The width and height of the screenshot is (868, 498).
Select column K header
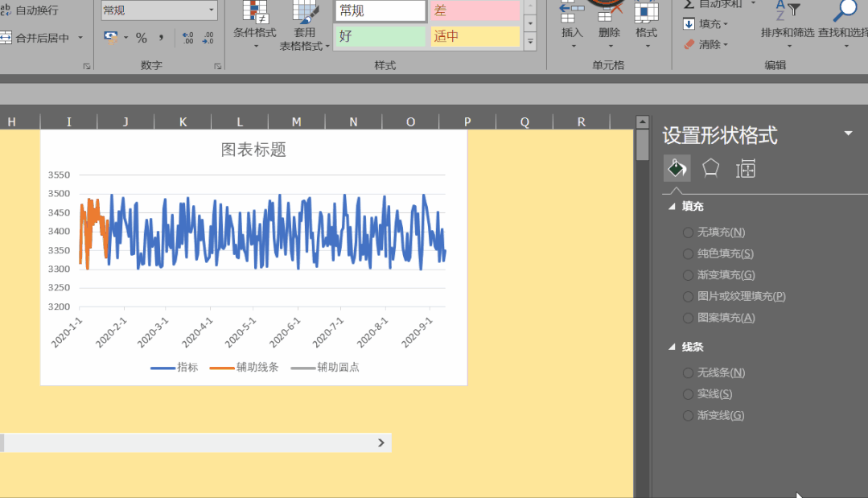[183, 121]
